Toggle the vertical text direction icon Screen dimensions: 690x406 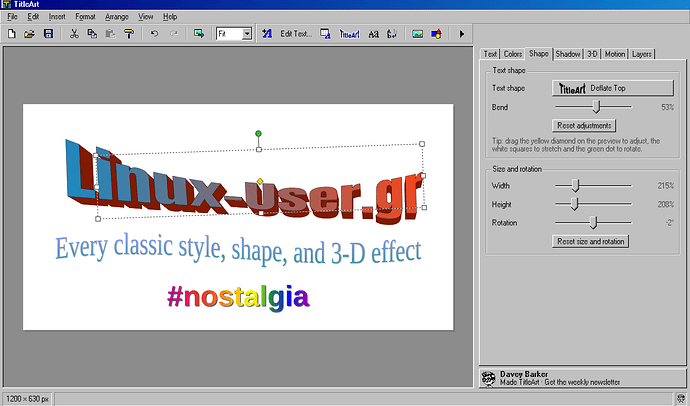[392, 34]
